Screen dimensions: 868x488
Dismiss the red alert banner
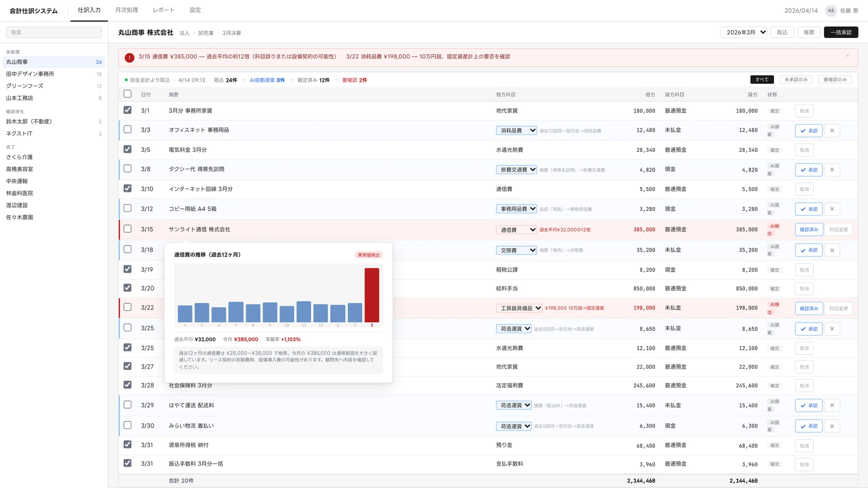click(847, 56)
